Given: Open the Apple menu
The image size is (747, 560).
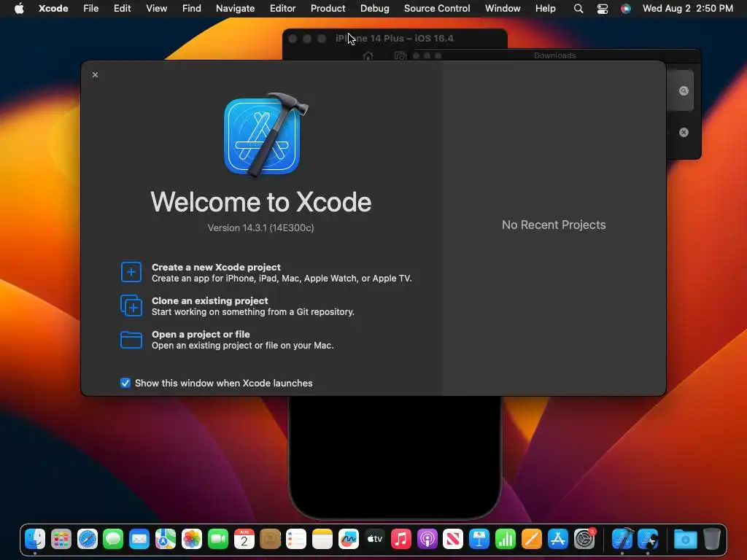Looking at the screenshot, I should (19, 9).
